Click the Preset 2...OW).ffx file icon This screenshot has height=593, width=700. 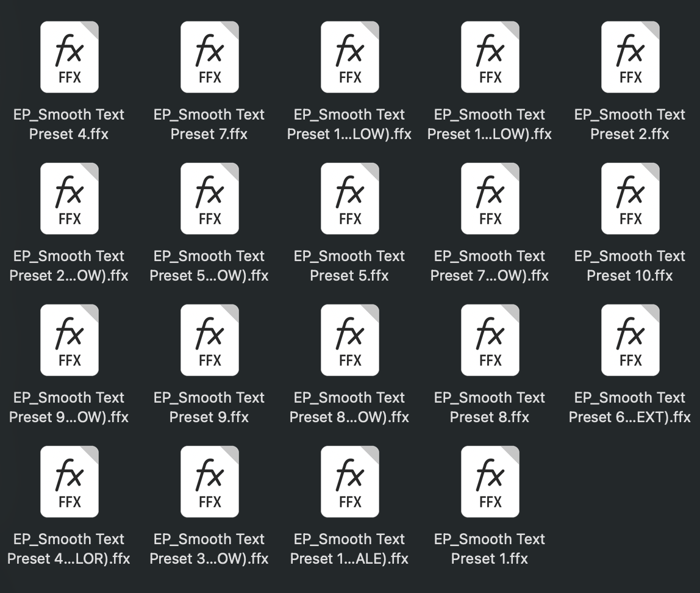(70, 199)
